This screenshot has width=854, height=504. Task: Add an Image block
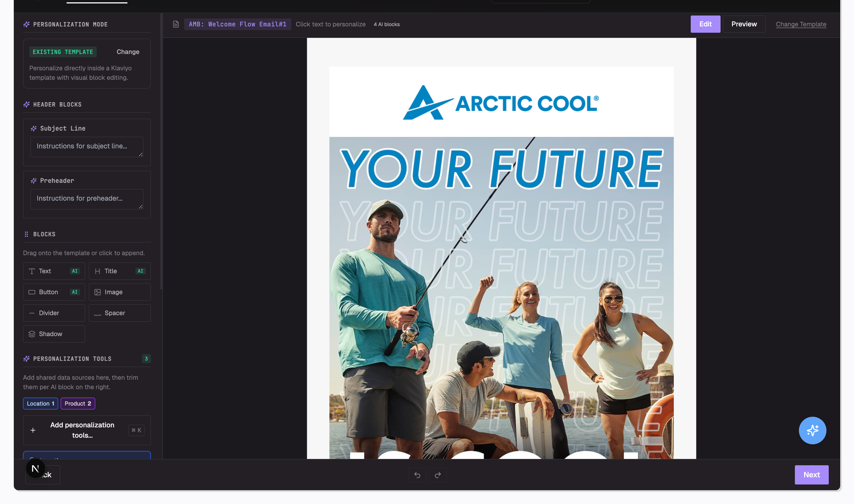coord(120,292)
